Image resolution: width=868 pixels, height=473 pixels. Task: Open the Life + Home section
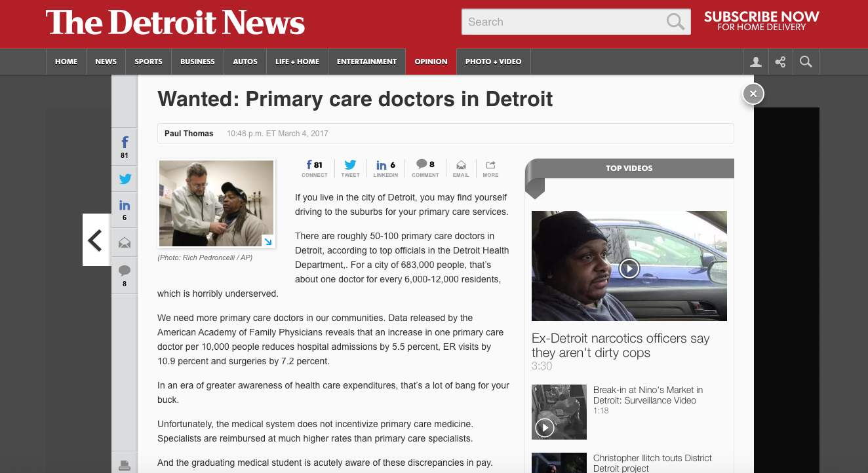click(x=297, y=62)
